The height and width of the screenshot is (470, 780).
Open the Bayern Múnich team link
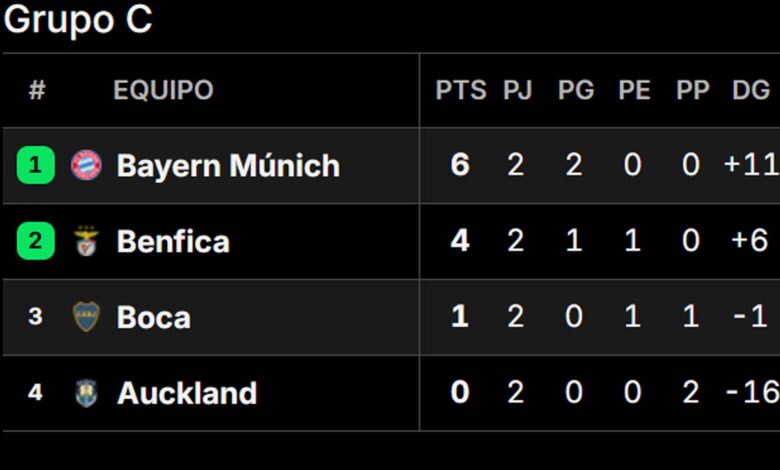228,166
